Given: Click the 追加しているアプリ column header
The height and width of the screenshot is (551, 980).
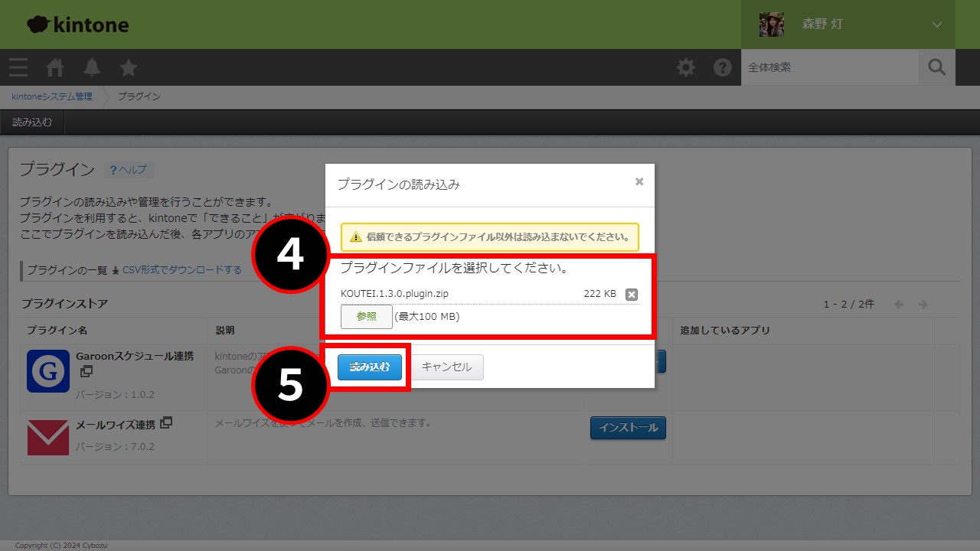Looking at the screenshot, I should click(725, 331).
